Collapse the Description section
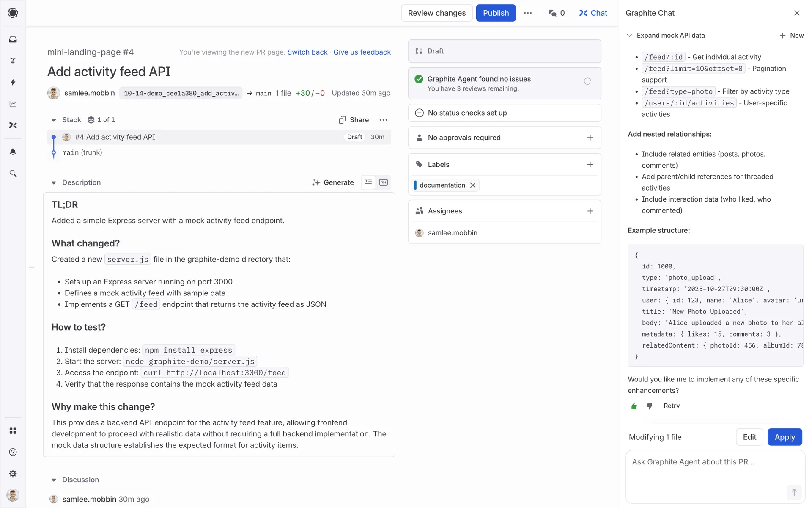Viewport: 812px width, 508px height. tap(54, 183)
